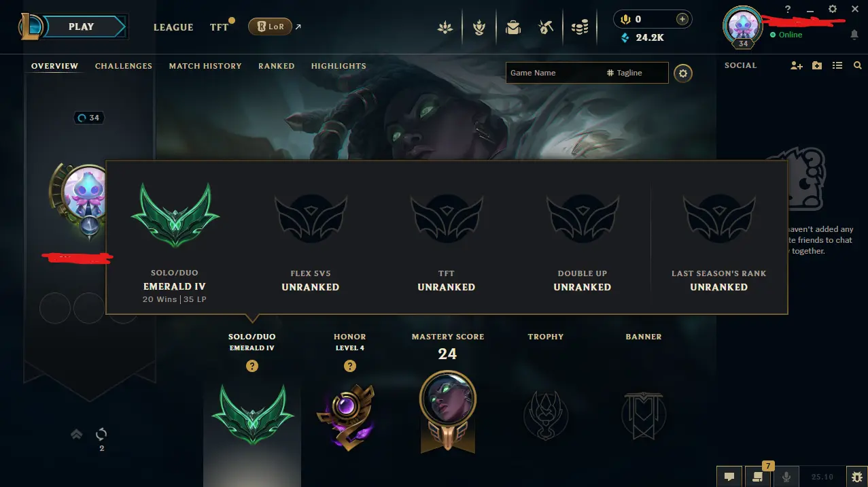Open the Loot crafting icon
The height and width of the screenshot is (487, 868).
pyautogui.click(x=545, y=28)
